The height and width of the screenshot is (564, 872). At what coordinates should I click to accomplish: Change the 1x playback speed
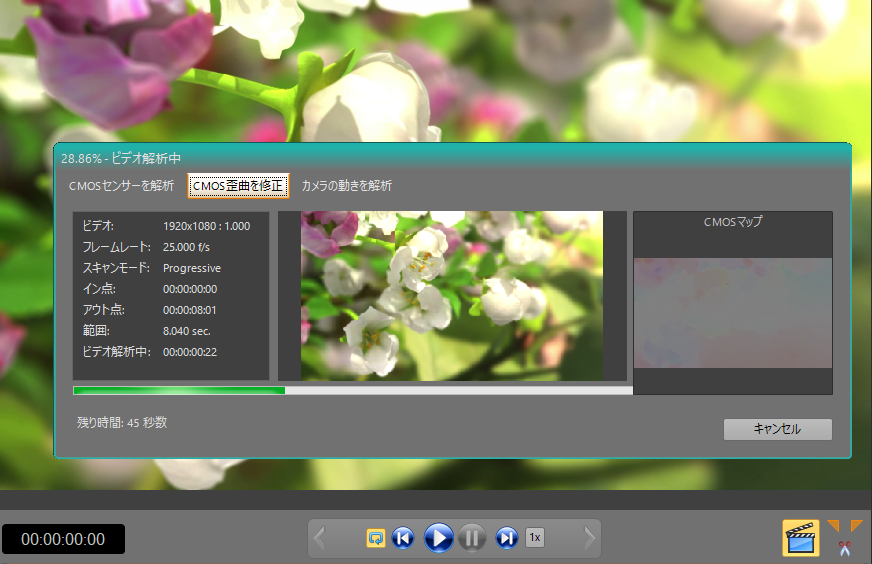535,538
